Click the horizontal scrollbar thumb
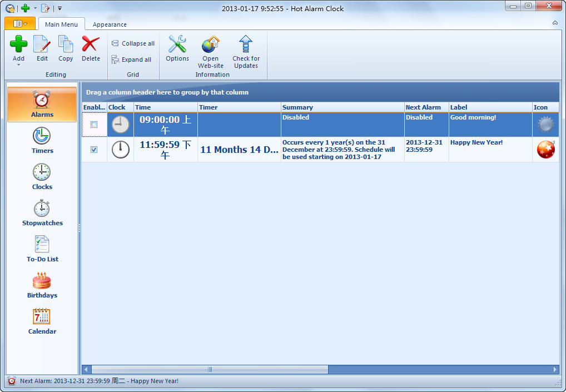Image resolution: width=566 pixels, height=392 pixels. point(210,369)
